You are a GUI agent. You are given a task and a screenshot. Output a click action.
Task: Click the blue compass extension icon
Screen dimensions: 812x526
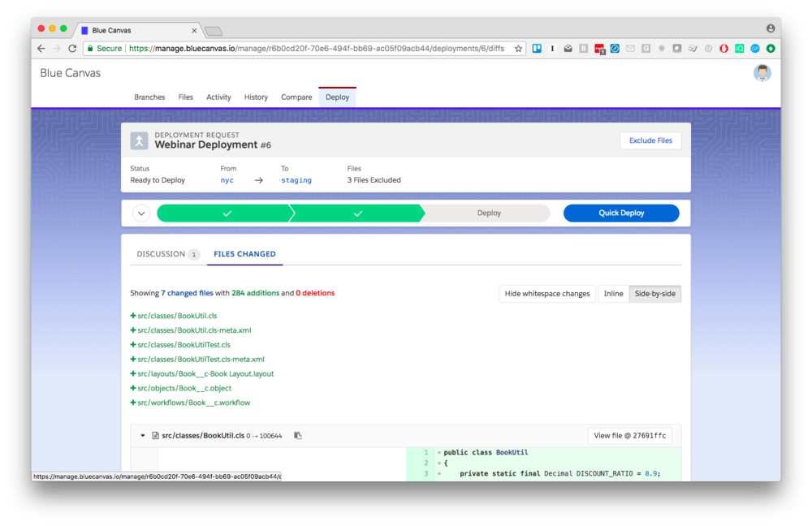point(615,49)
